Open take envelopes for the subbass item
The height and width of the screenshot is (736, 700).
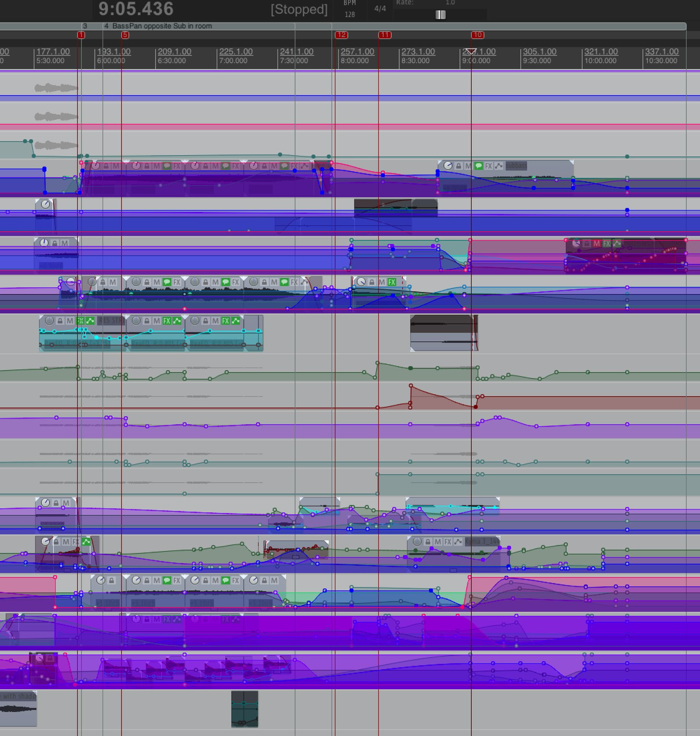[x=498, y=166]
